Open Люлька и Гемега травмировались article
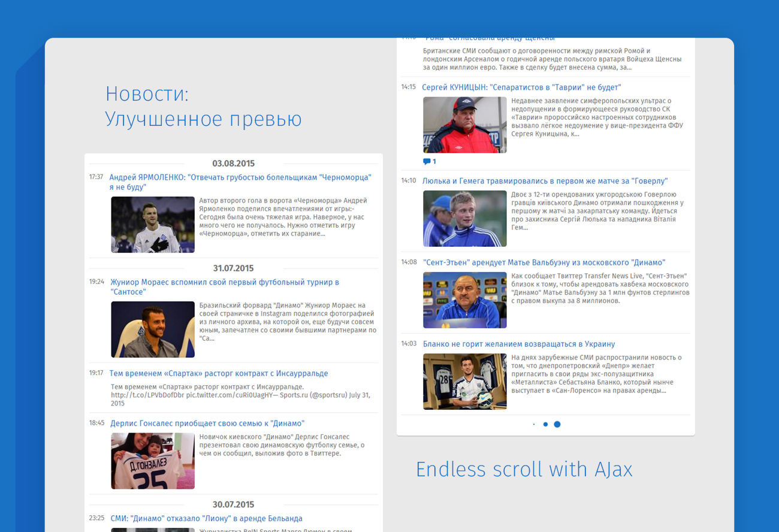The image size is (779, 532). pyautogui.click(x=545, y=181)
